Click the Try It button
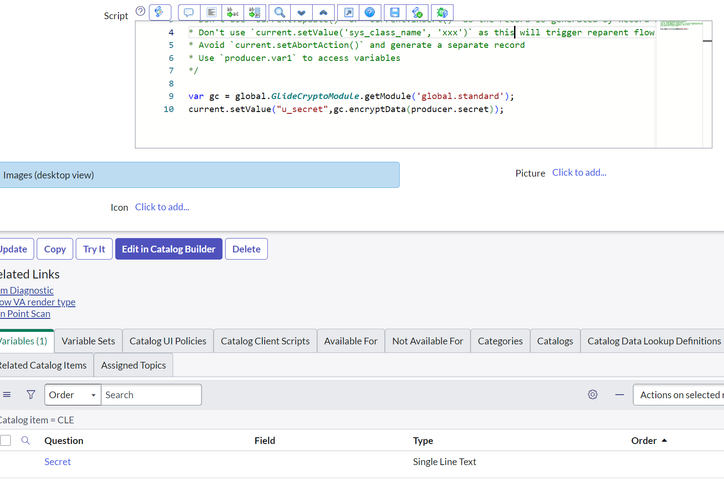 tap(94, 249)
